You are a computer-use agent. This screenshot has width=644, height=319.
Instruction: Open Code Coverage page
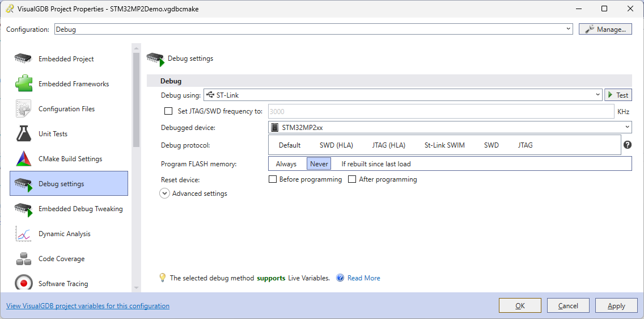coord(69,259)
